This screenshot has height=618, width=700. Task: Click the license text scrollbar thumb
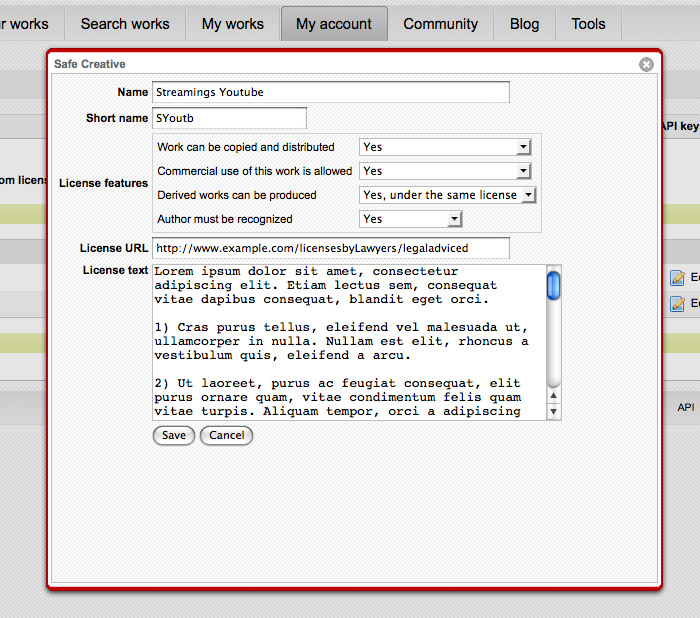click(x=553, y=286)
